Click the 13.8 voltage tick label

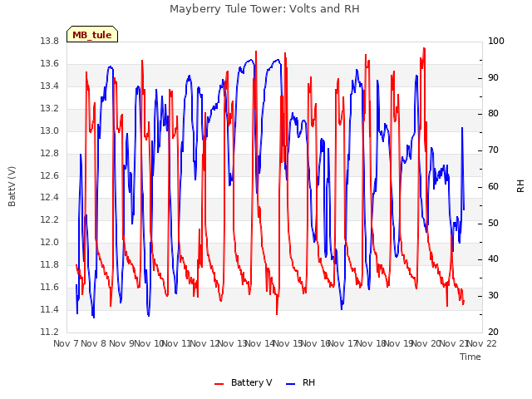(49, 41)
